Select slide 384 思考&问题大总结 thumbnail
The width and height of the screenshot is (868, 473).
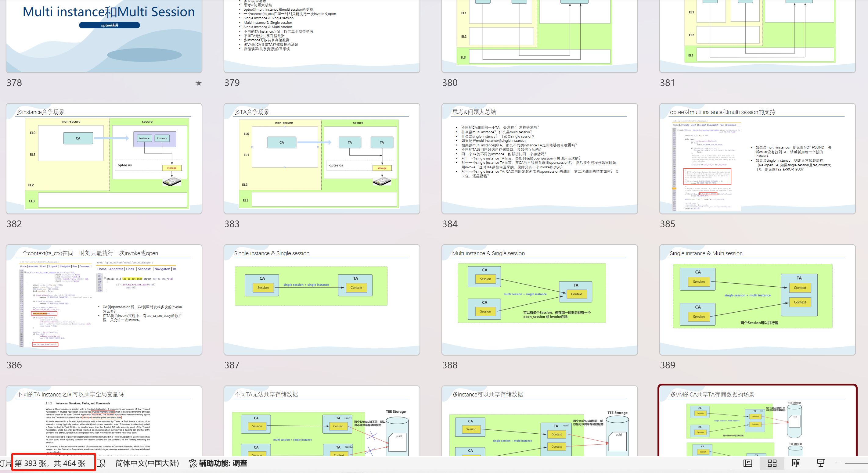click(539, 158)
